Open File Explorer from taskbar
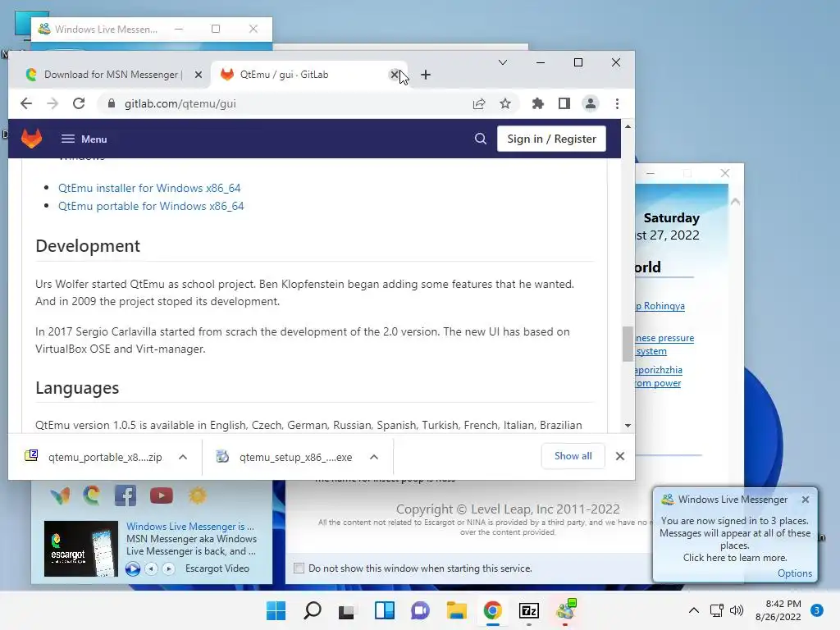 (x=456, y=610)
